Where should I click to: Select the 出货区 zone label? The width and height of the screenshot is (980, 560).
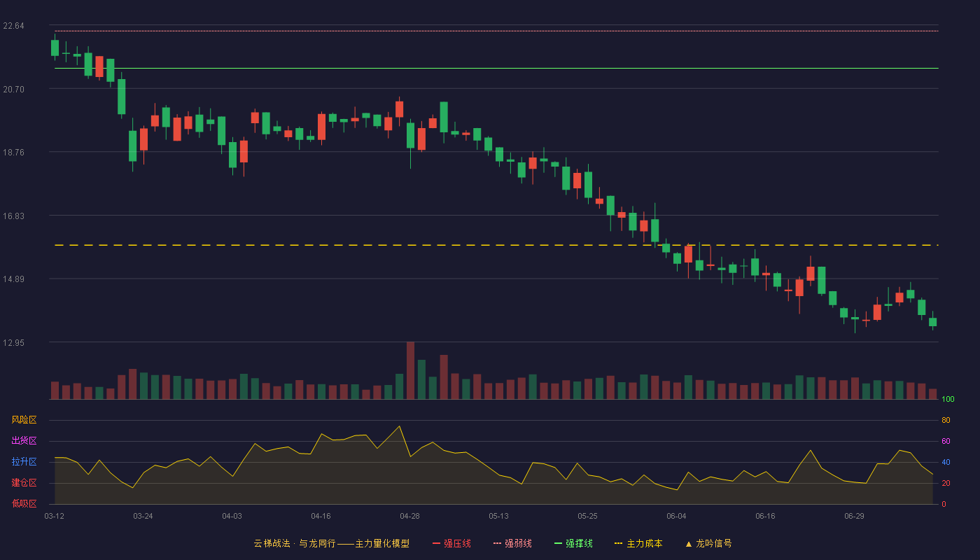click(24, 441)
